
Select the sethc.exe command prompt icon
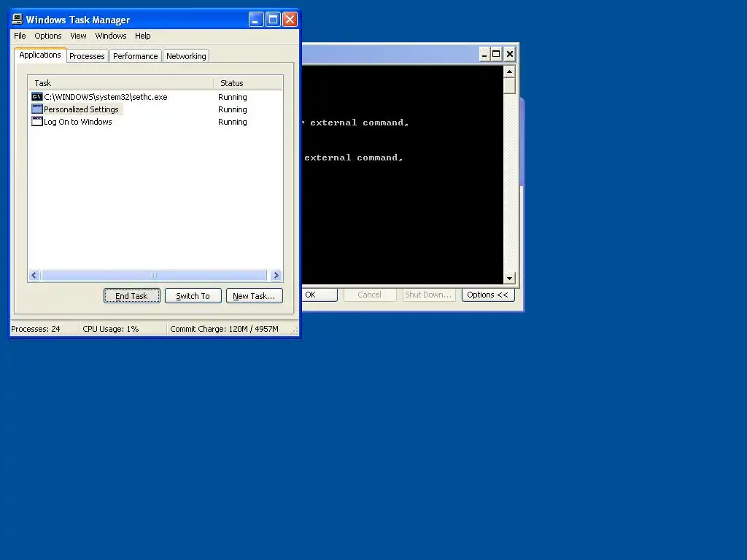coord(36,97)
